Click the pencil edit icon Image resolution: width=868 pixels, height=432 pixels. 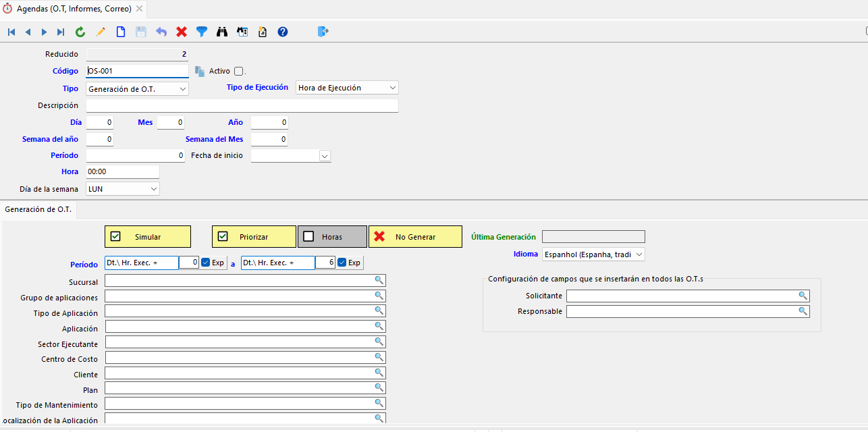click(x=101, y=32)
